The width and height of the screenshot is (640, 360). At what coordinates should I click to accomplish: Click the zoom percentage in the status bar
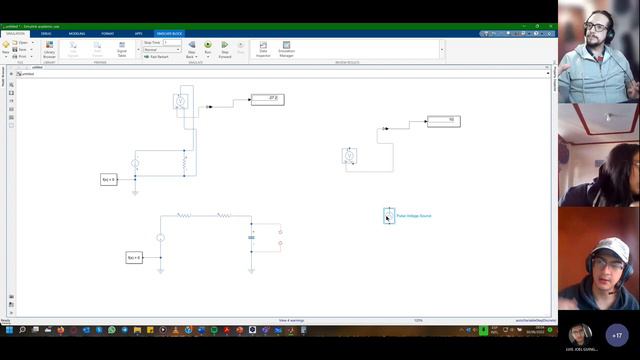(x=418, y=321)
